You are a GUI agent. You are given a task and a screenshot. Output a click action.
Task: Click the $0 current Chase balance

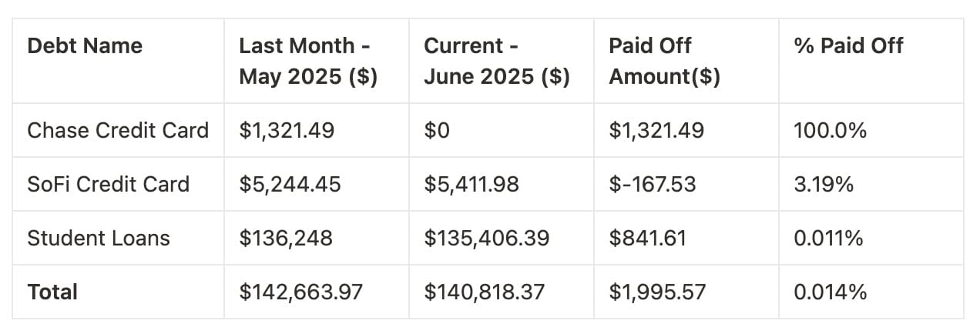437,131
